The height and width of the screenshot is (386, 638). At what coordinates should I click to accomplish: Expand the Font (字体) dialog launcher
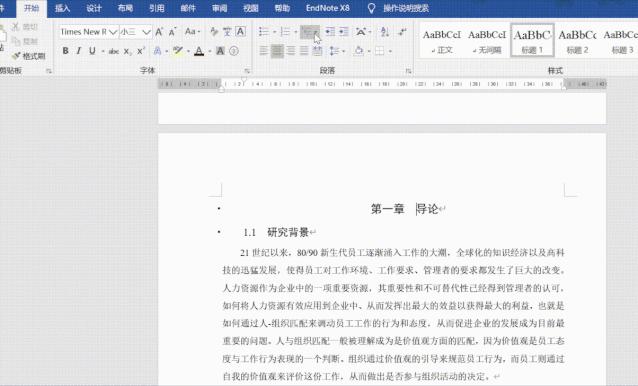coord(247,71)
